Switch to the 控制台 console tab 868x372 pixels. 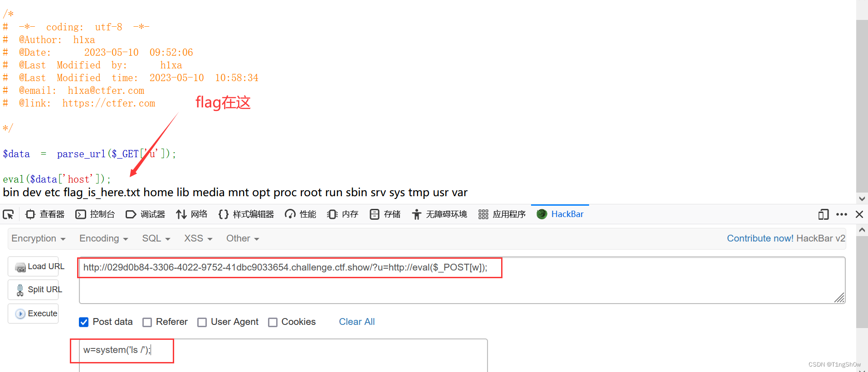click(95, 214)
